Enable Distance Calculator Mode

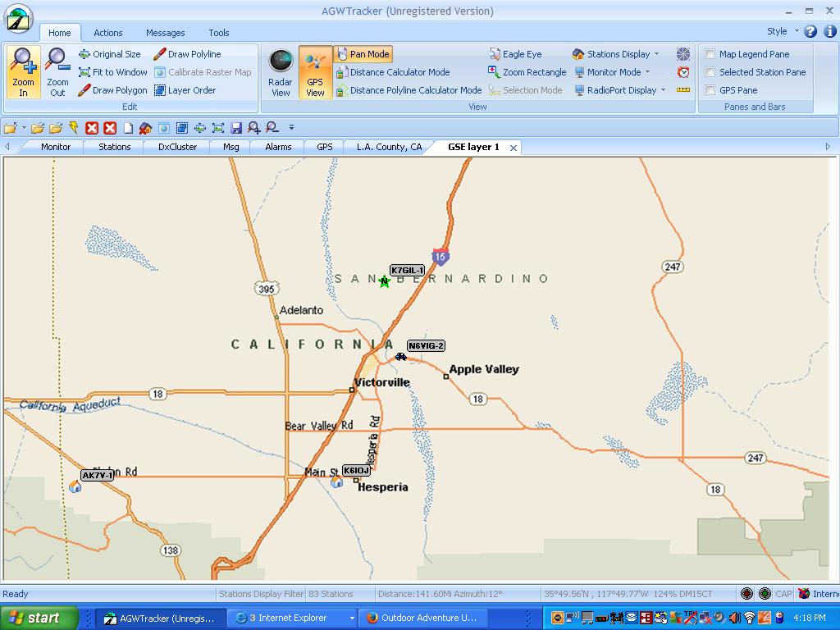point(393,72)
